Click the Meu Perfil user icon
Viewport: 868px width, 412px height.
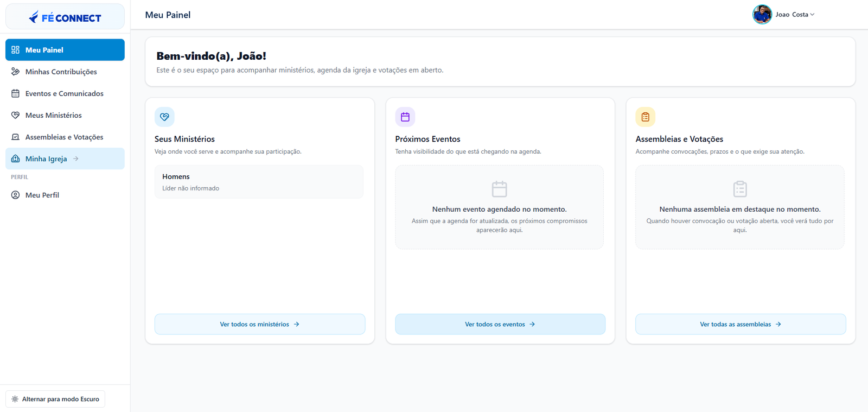[x=15, y=195]
